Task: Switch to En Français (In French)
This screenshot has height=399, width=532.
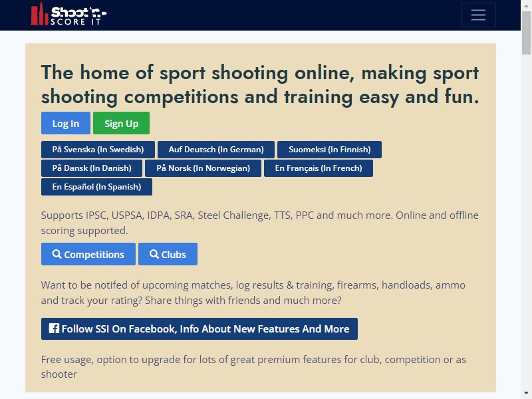Action: (x=319, y=168)
